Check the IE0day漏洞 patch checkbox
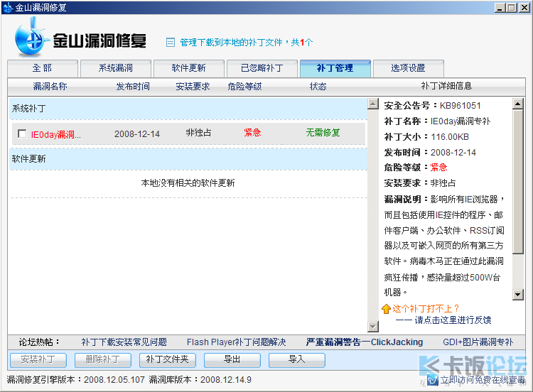The image size is (533, 392). (22, 134)
